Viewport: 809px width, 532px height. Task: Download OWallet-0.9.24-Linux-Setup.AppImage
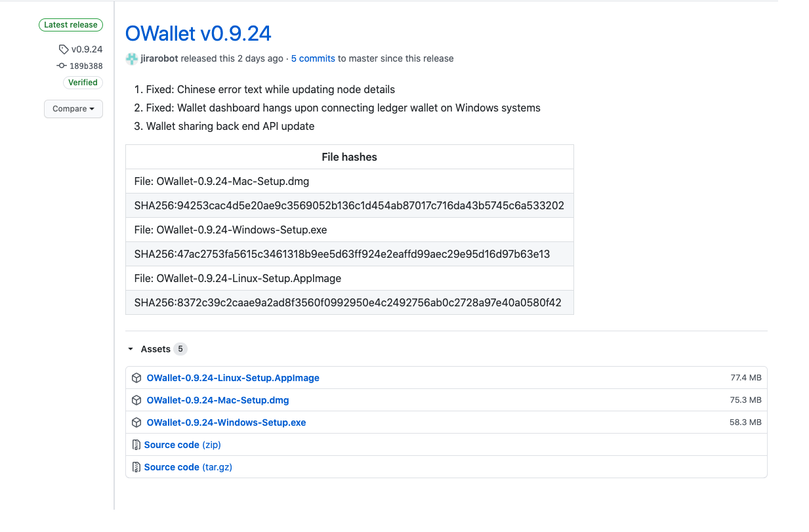(x=233, y=378)
